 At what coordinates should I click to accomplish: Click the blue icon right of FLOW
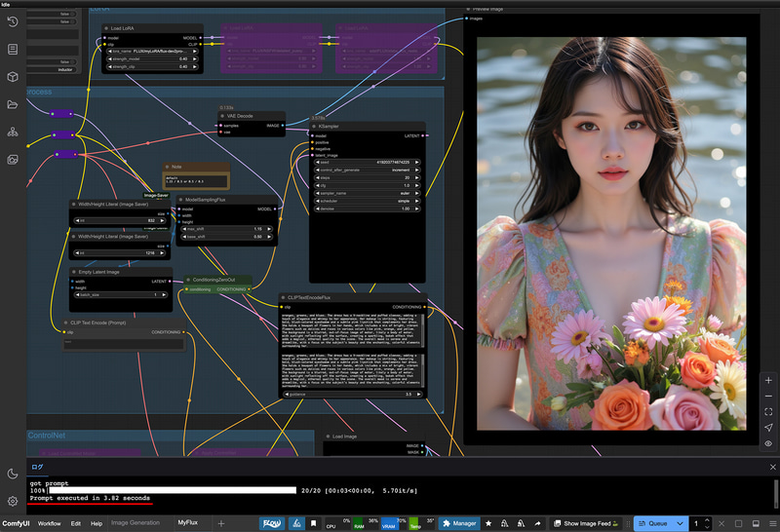point(296,523)
